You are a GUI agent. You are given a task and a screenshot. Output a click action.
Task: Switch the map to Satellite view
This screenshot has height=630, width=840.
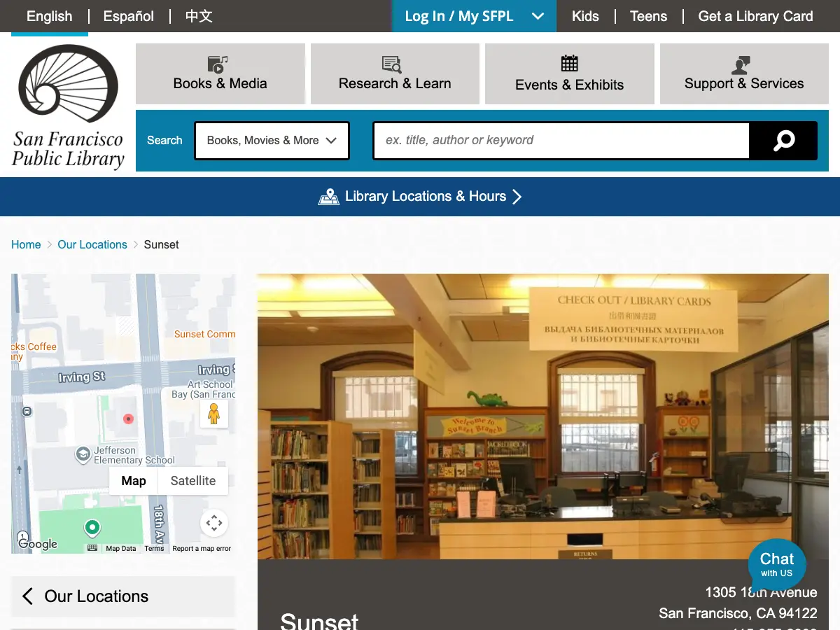pyautogui.click(x=193, y=481)
